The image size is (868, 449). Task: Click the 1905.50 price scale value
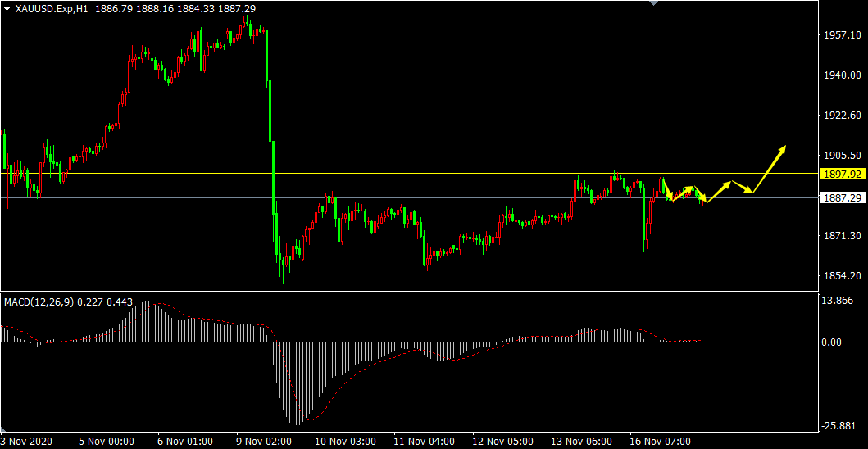tap(842, 156)
